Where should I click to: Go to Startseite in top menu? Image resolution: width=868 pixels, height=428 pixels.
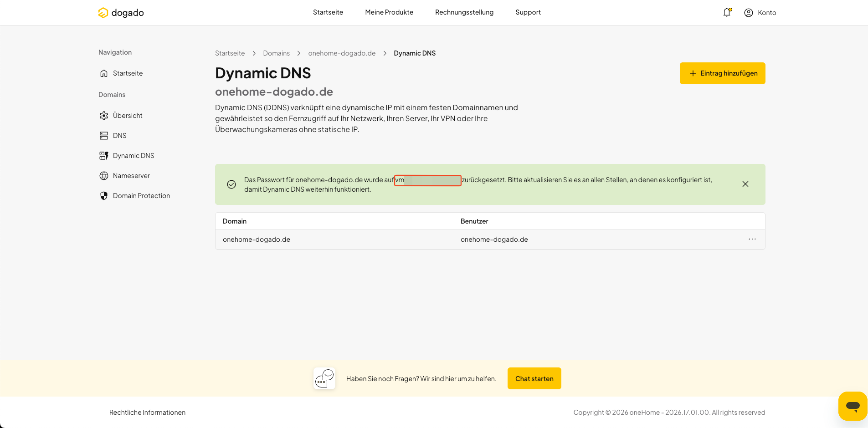(328, 12)
